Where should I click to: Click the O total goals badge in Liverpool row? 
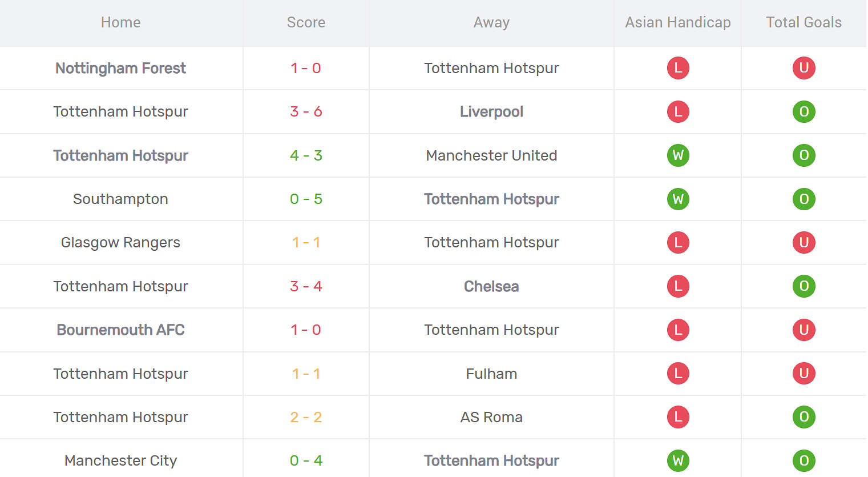pyautogui.click(x=804, y=112)
